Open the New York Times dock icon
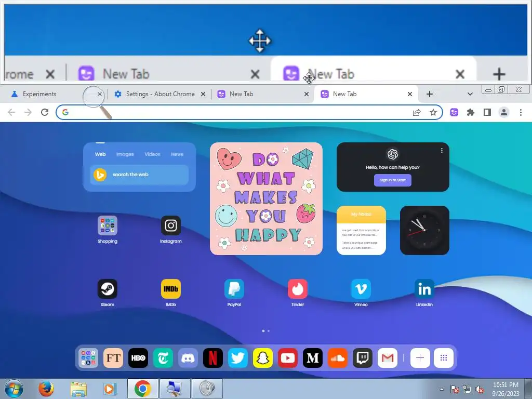The image size is (532, 399). (x=163, y=358)
